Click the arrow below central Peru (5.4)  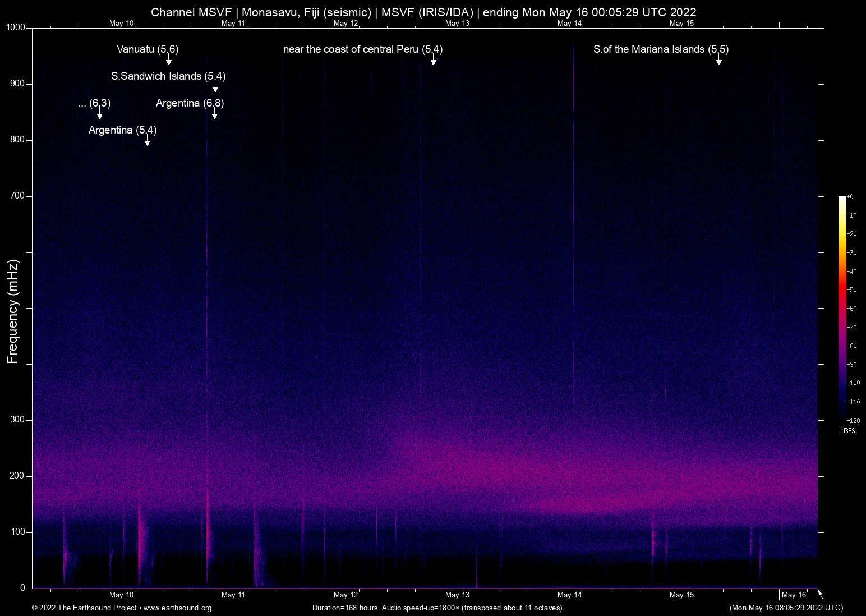coord(433,61)
